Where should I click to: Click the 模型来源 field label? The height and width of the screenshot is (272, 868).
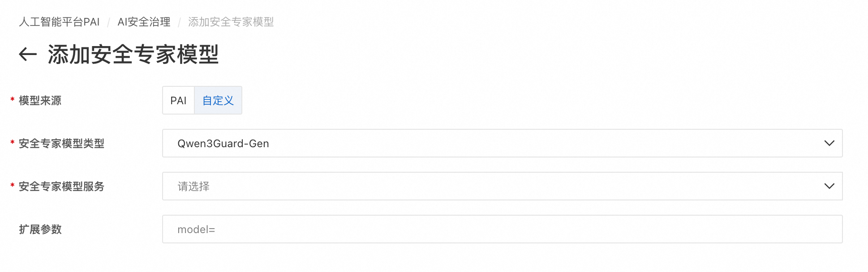[40, 101]
